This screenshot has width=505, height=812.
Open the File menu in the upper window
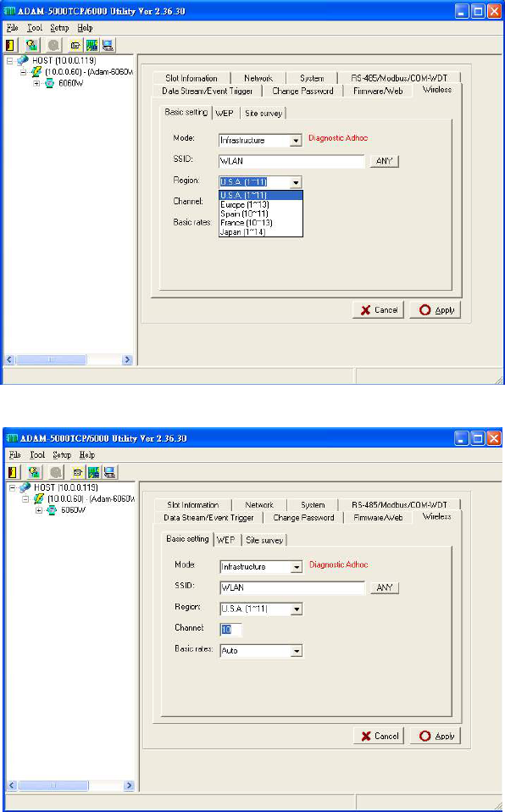coord(13,28)
